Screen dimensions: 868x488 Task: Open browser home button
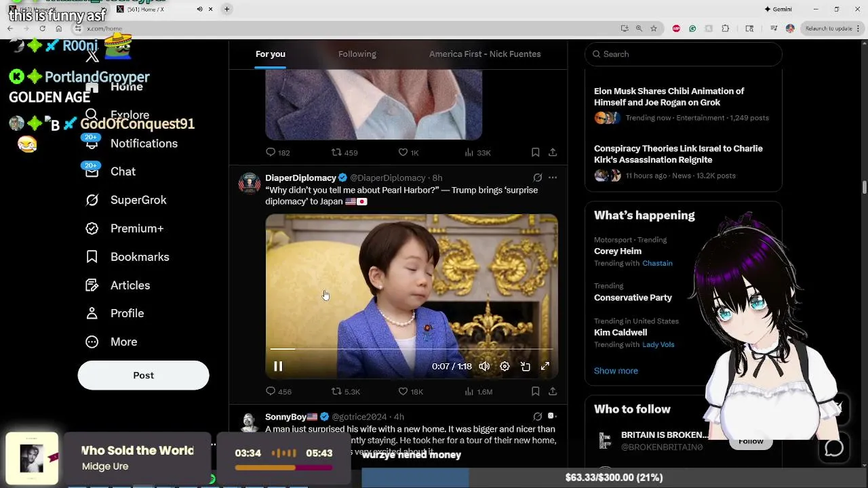(58, 28)
